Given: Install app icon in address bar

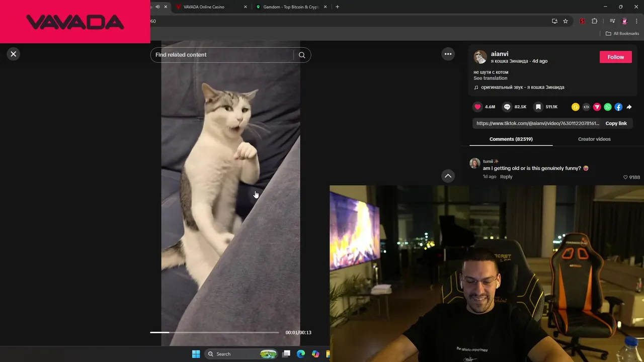Looking at the screenshot, I should pos(554,21).
